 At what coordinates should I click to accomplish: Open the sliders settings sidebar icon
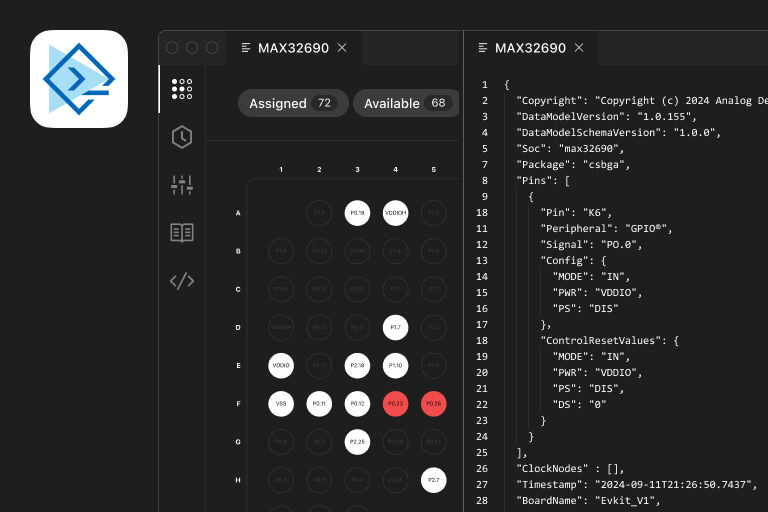pos(182,185)
